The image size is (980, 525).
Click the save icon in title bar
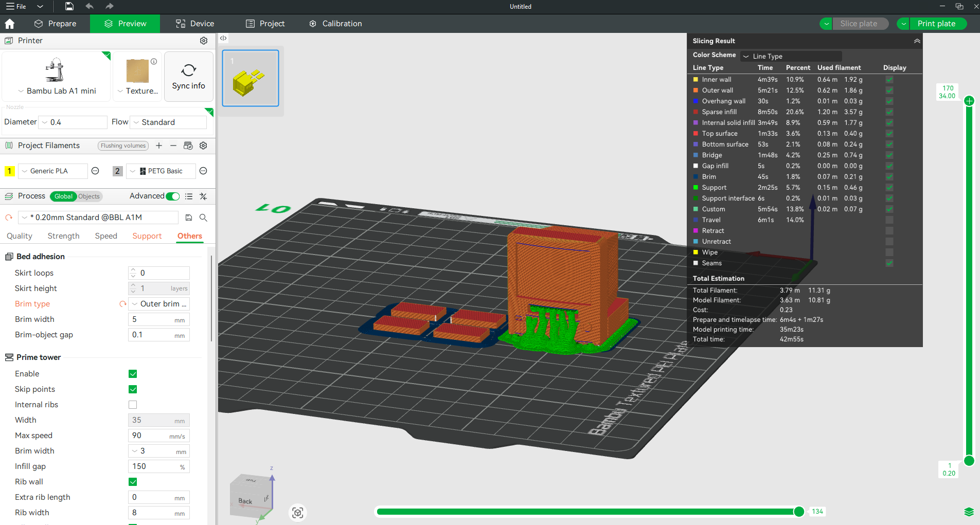[69, 6]
